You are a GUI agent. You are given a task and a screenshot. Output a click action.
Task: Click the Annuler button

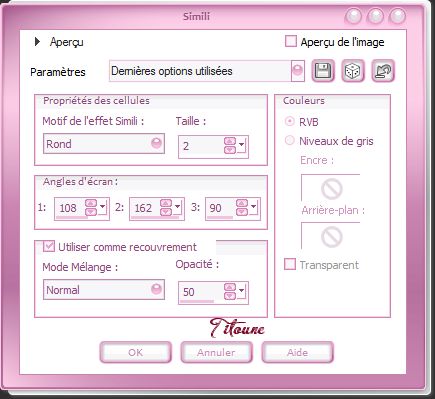(x=216, y=352)
